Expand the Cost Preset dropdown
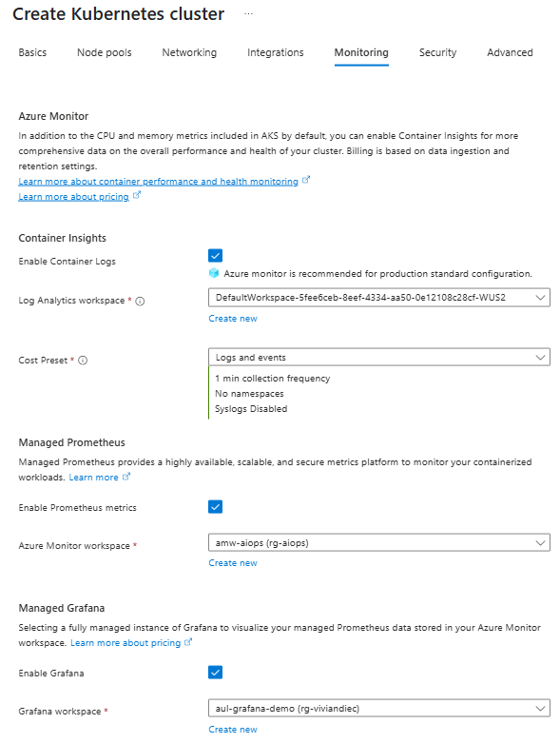560x743 pixels. pyautogui.click(x=379, y=358)
